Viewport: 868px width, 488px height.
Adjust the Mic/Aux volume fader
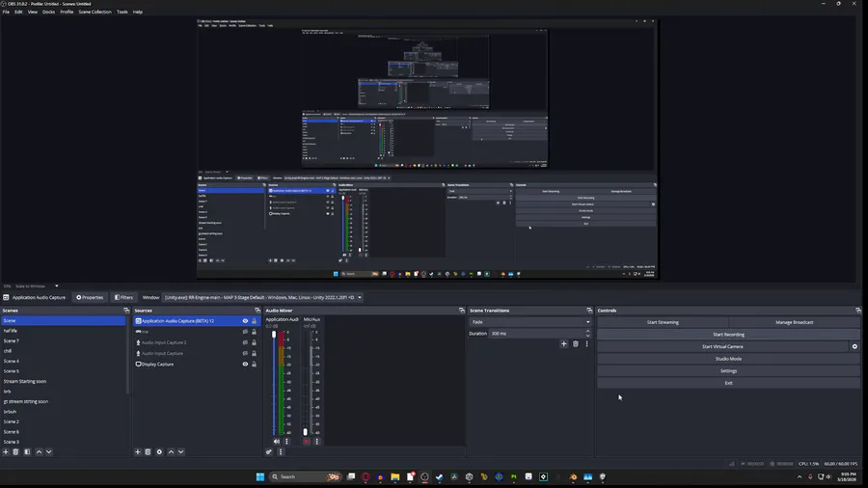click(305, 431)
